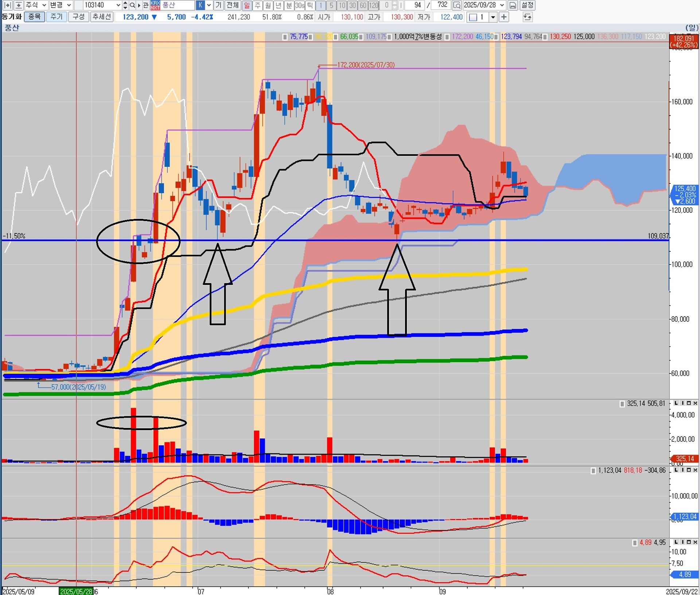Screen dimensions: 700x595
Task: Click the plus add-chart icon
Action: tap(504, 17)
